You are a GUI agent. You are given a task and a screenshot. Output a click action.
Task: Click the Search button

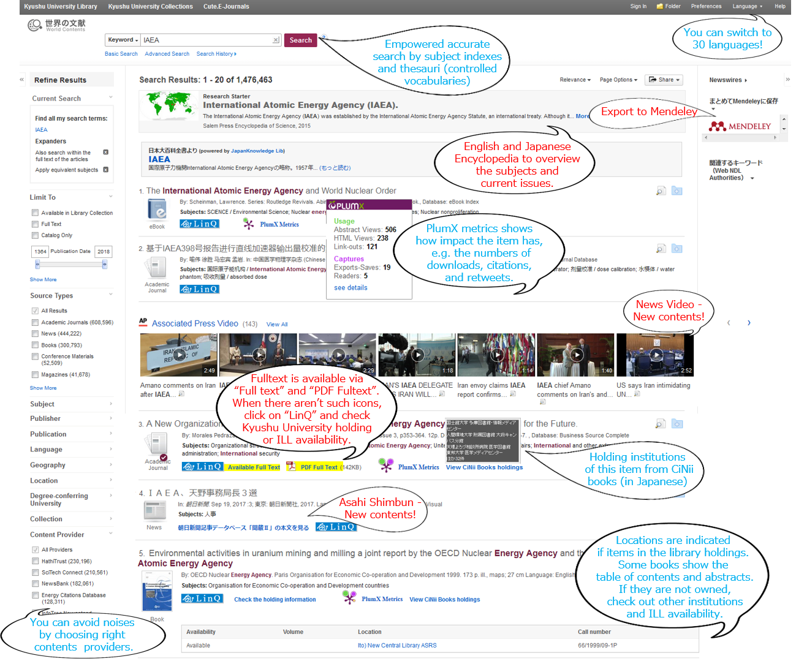click(x=301, y=40)
